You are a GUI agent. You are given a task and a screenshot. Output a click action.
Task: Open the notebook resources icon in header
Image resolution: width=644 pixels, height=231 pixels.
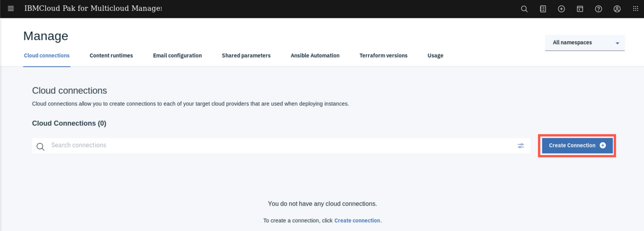(x=543, y=9)
